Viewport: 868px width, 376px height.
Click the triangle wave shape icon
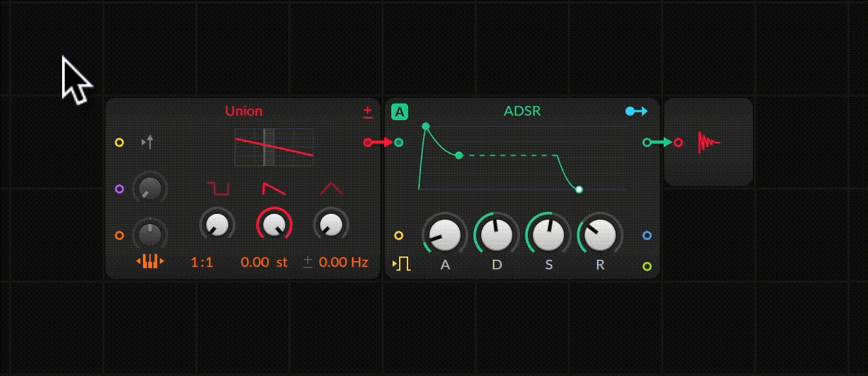pyautogui.click(x=331, y=188)
